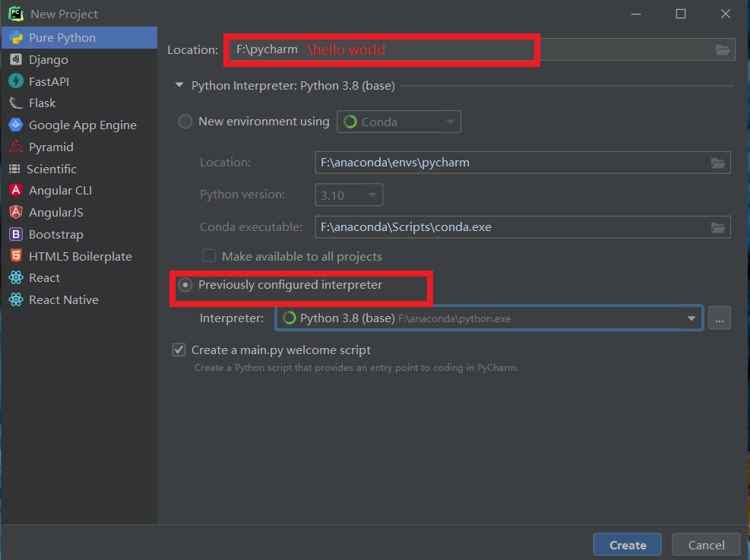The image size is (750, 560).
Task: Choose Pure Python project type
Action: [79, 38]
